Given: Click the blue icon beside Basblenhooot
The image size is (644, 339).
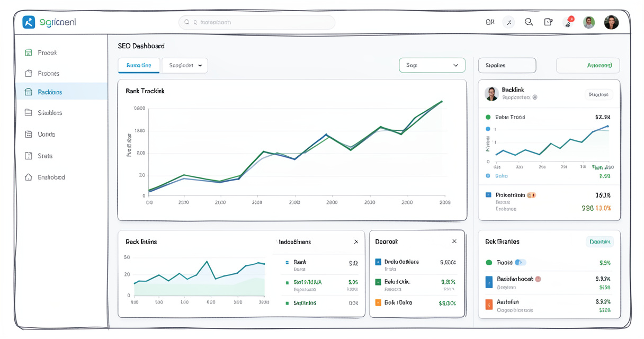Looking at the screenshot, I should (x=489, y=282).
